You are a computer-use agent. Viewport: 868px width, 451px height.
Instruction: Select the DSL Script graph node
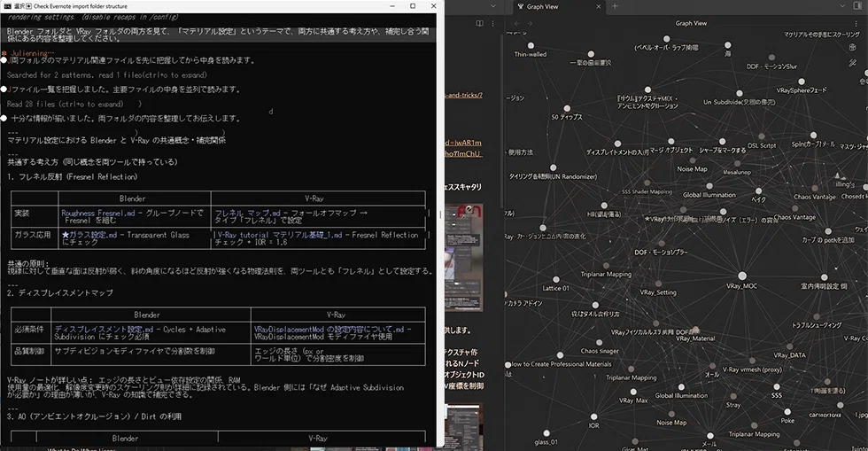pos(762,136)
